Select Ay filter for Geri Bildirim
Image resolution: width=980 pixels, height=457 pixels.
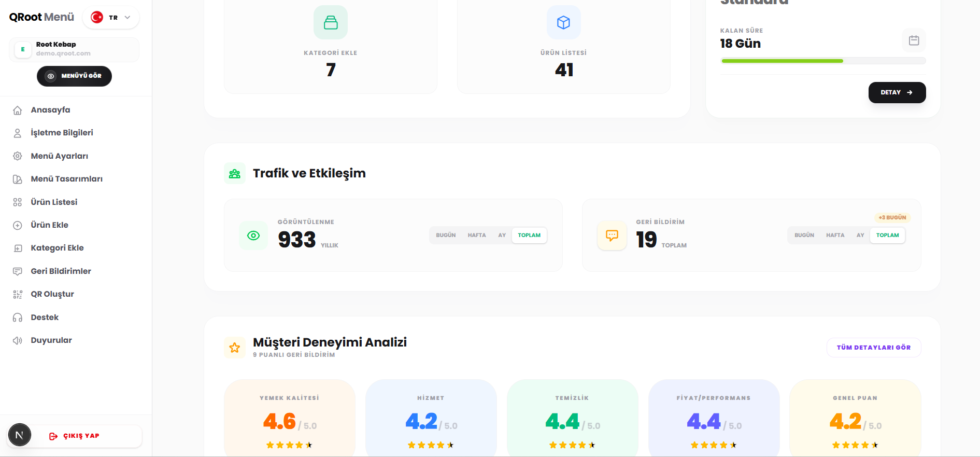[860, 236]
